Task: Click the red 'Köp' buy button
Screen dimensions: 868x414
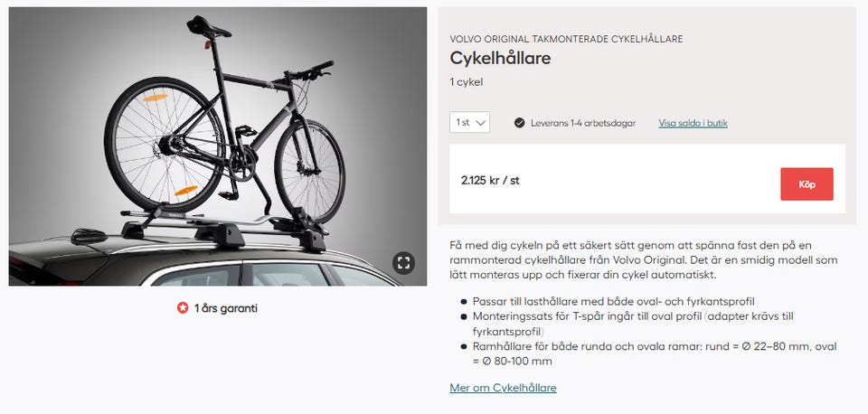Action: (x=807, y=184)
